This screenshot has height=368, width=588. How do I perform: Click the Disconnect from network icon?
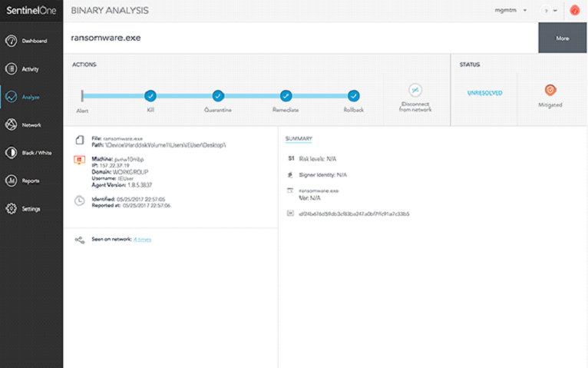coord(415,90)
